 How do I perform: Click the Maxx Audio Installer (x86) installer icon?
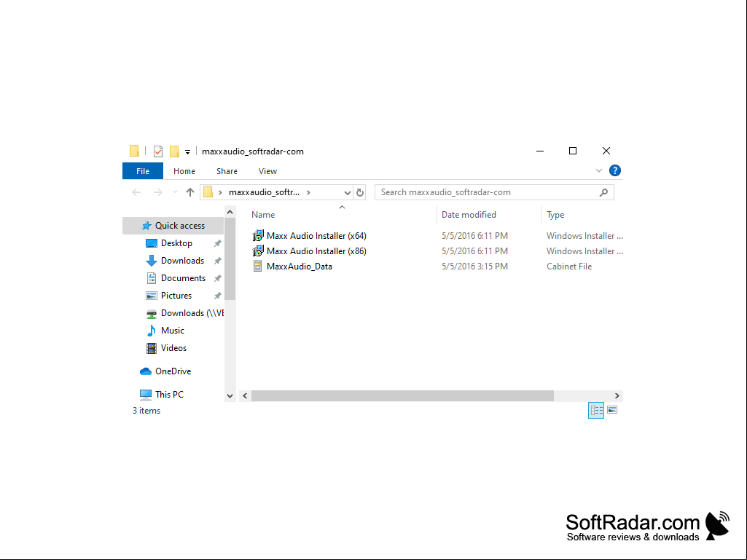coord(258,251)
